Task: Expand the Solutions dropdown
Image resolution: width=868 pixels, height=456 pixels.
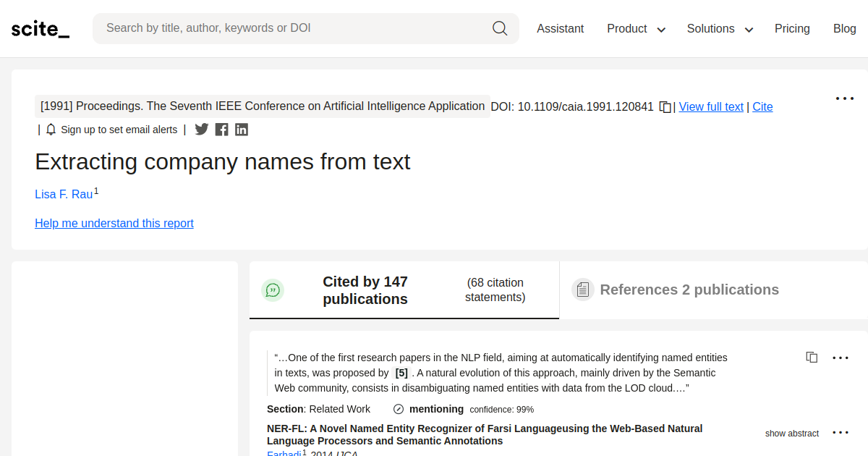Action: click(x=720, y=29)
